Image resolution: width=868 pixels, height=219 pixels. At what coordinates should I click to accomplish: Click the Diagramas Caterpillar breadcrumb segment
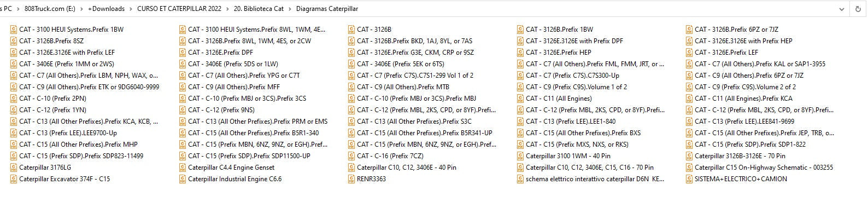[x=327, y=9]
